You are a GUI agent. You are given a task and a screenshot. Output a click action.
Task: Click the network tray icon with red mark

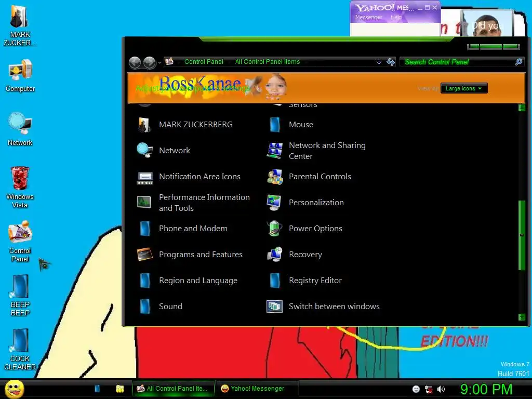click(x=429, y=389)
